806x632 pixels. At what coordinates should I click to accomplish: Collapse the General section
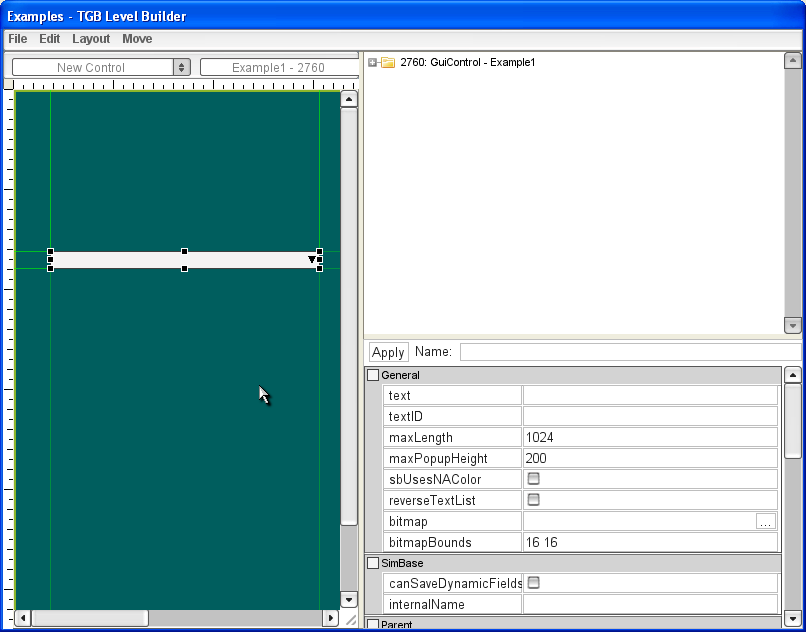[x=373, y=375]
